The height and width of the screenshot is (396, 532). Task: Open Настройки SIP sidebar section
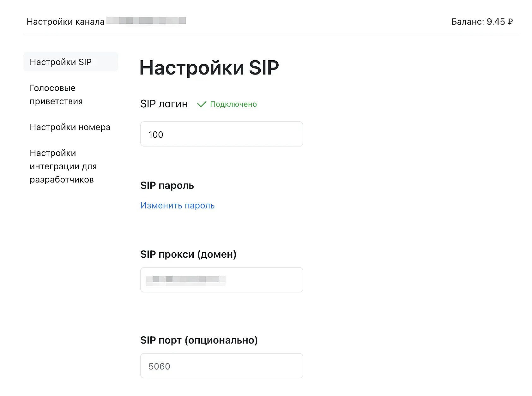point(61,62)
